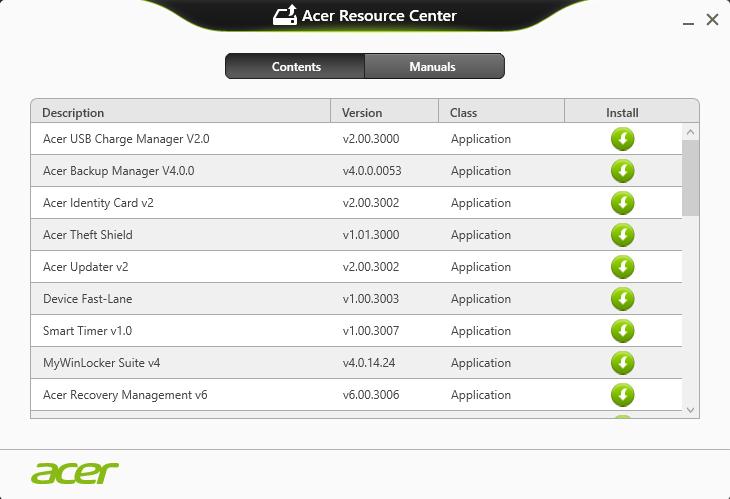The image size is (730, 499).
Task: Click the Acer Resource Center title icon
Action: 285,15
